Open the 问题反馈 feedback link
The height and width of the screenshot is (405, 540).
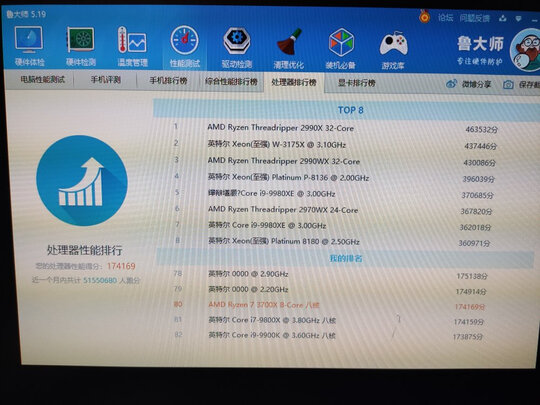click(475, 18)
